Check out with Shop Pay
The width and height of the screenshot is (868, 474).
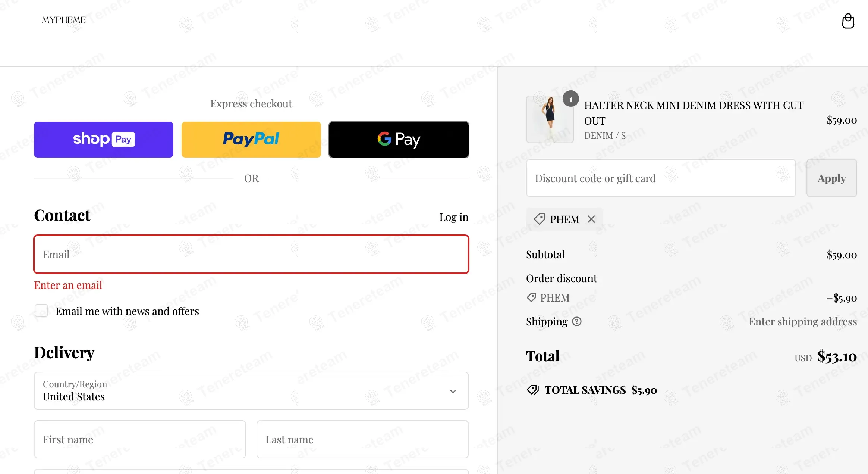[x=104, y=140]
